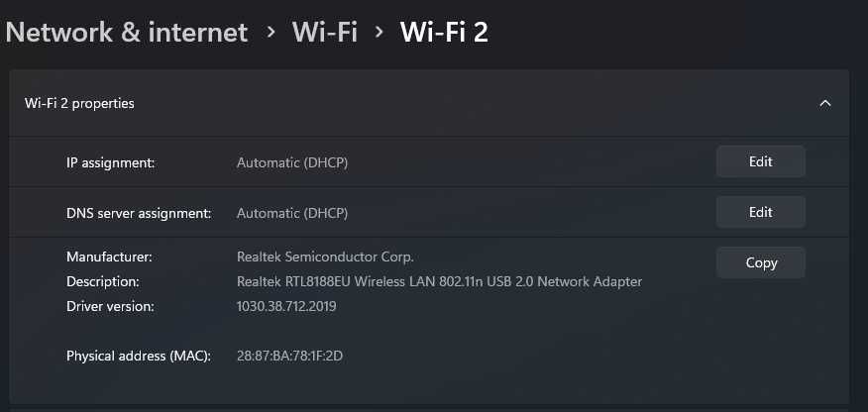Click the Realtek RTL8188EU description text
Image resolution: width=868 pixels, height=412 pixels.
pyautogui.click(x=439, y=281)
